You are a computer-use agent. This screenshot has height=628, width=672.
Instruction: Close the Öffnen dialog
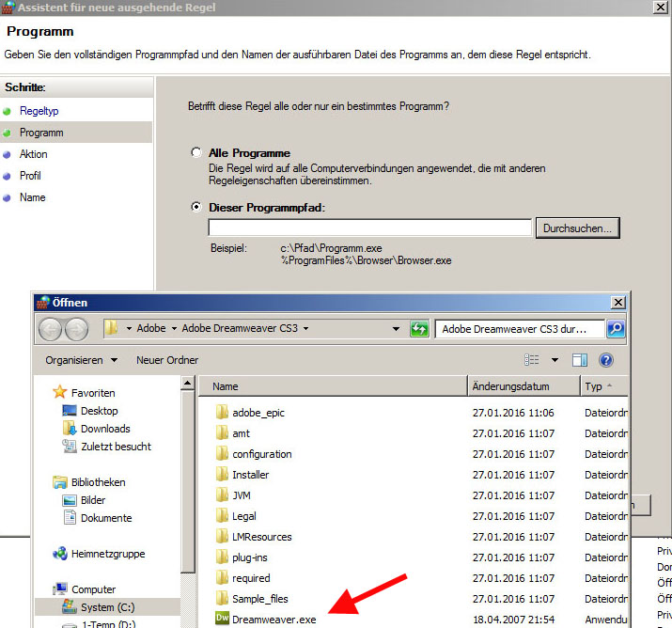pyautogui.click(x=618, y=303)
